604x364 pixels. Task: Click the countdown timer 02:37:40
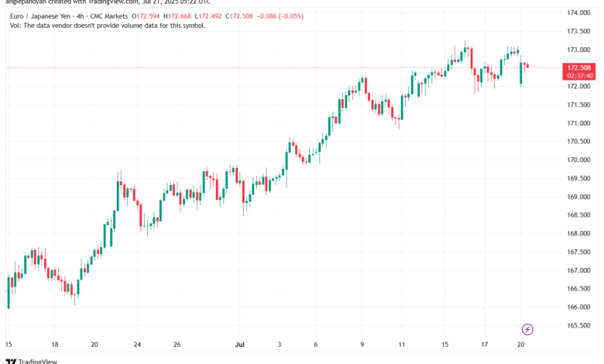pyautogui.click(x=580, y=75)
